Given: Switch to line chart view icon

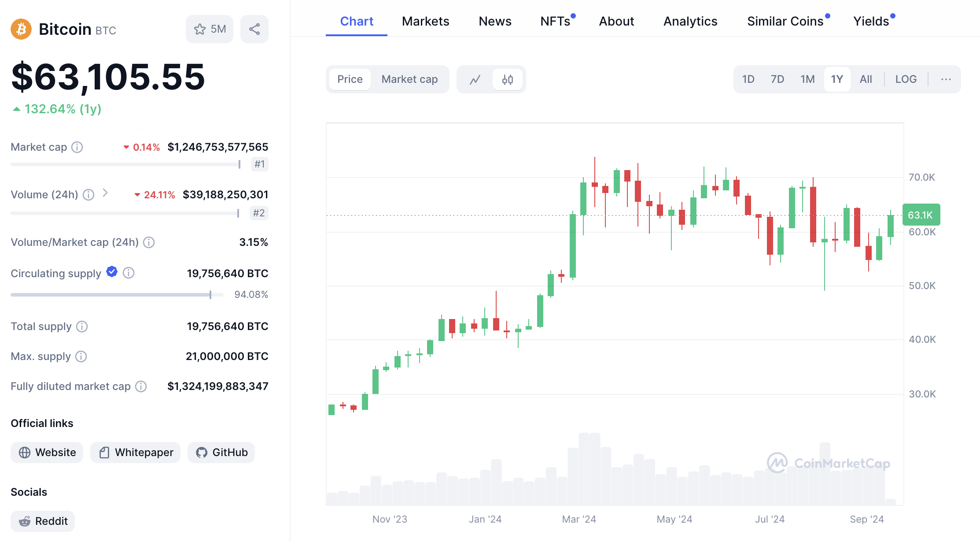Looking at the screenshot, I should (x=475, y=79).
